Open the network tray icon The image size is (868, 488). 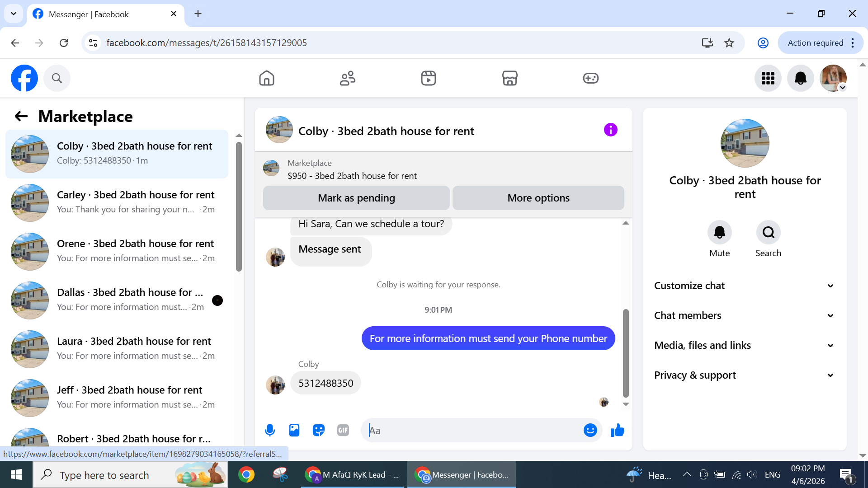click(736, 474)
